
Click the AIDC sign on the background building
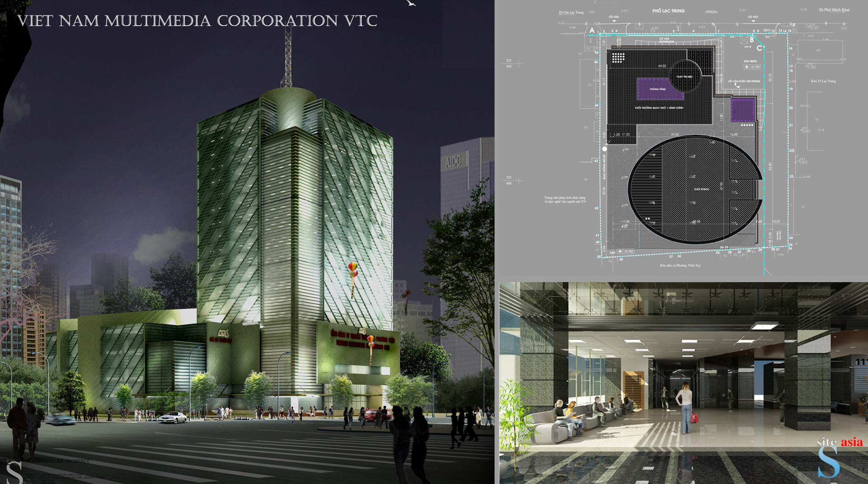tap(453, 161)
